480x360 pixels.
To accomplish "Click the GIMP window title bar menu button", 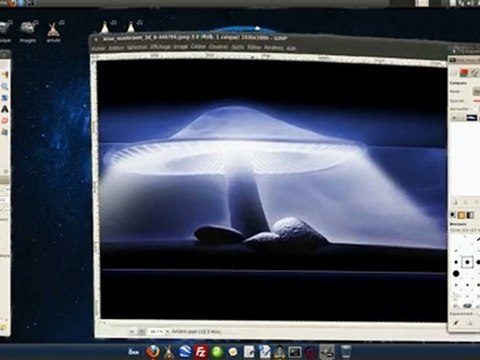I will coord(96,39).
